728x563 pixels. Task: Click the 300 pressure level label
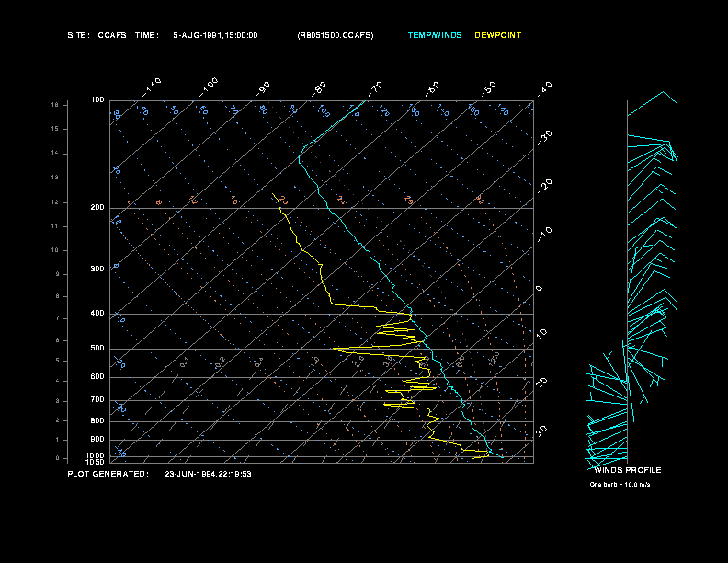(97, 269)
